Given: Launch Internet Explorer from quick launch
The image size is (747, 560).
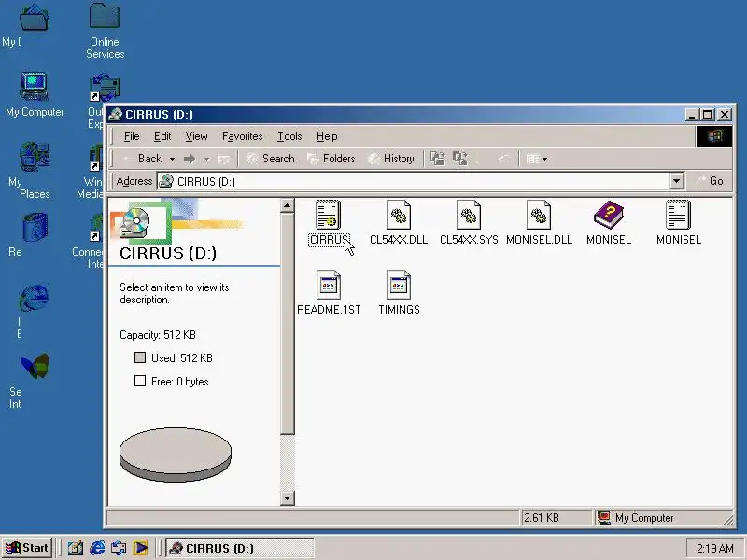Looking at the screenshot, I should point(97,548).
